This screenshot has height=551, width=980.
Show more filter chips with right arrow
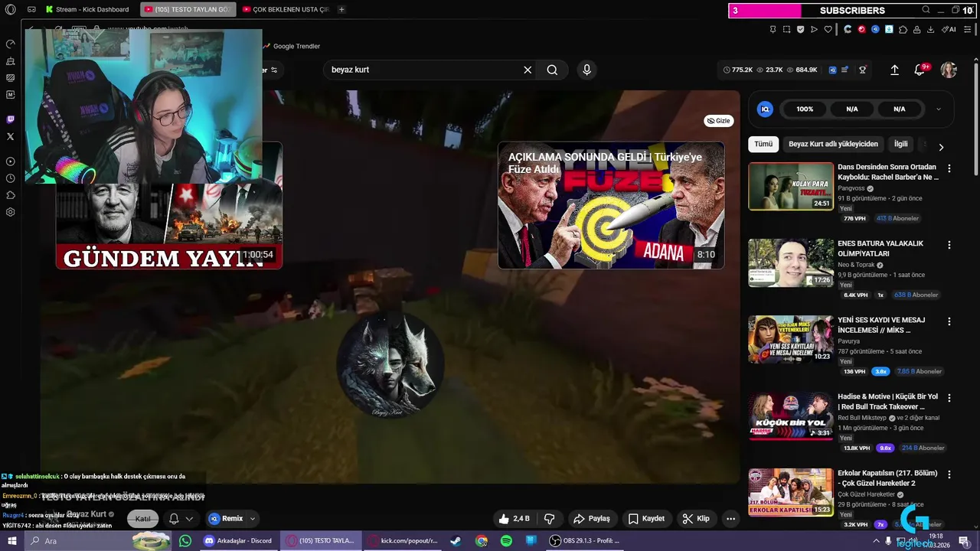(941, 147)
